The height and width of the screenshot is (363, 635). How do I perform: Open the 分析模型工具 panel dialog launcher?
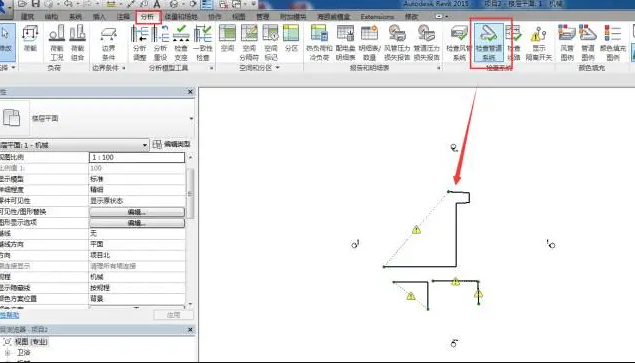[x=211, y=68]
